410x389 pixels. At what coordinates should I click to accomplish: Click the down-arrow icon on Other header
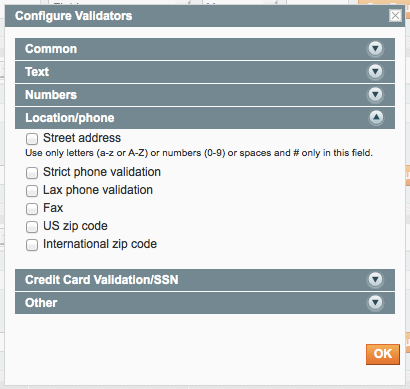coord(375,302)
